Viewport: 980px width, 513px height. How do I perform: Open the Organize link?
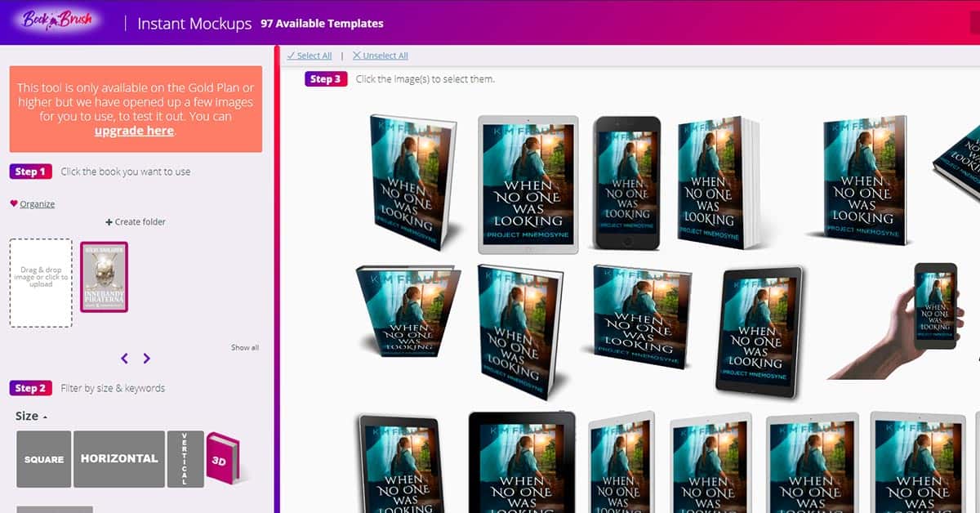click(x=38, y=204)
